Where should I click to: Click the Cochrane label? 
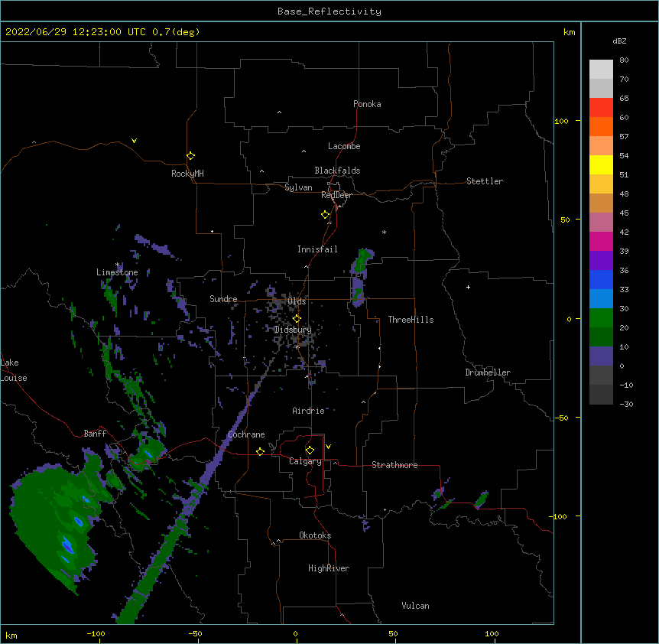pos(246,434)
